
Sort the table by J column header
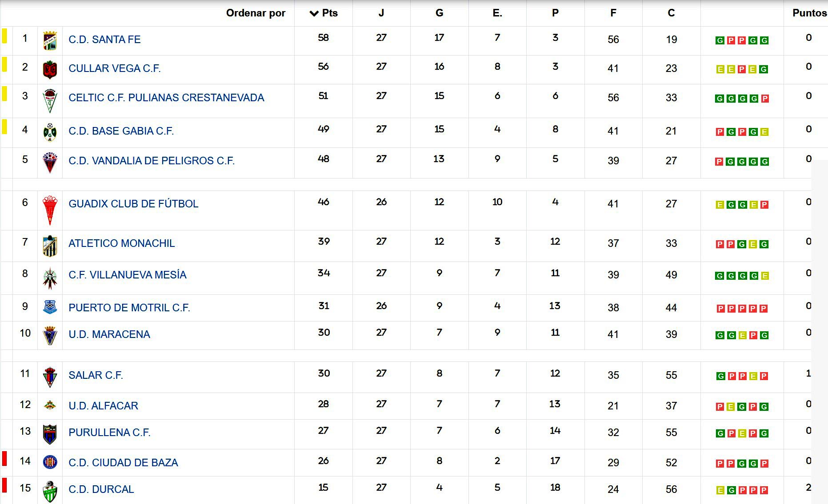click(381, 13)
